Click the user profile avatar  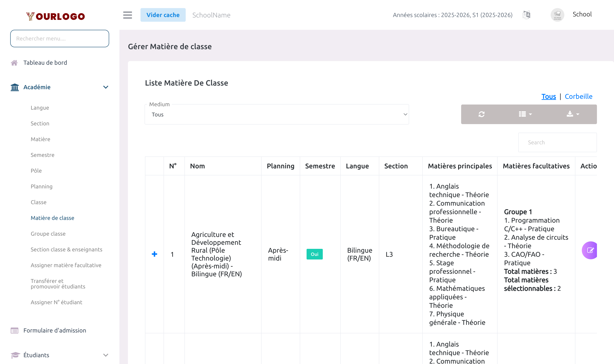point(557,15)
